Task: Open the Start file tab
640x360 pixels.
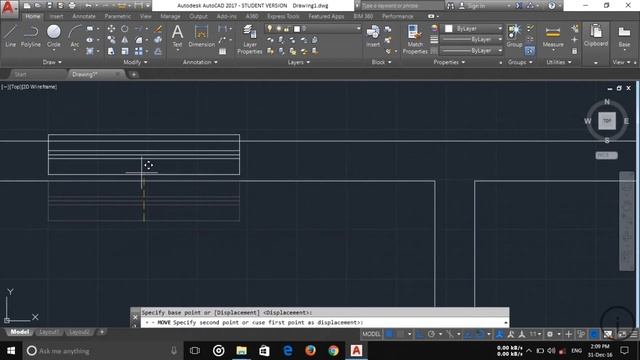Action: tap(20, 74)
